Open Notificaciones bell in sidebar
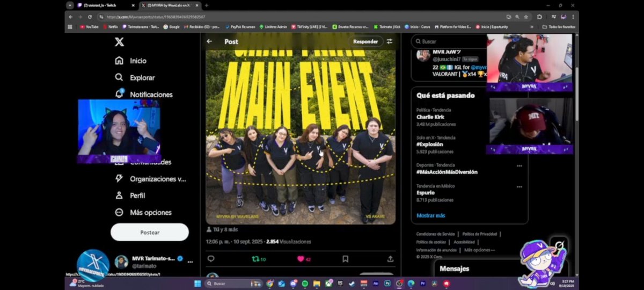Viewport: 644px width, 290px height. (144, 94)
